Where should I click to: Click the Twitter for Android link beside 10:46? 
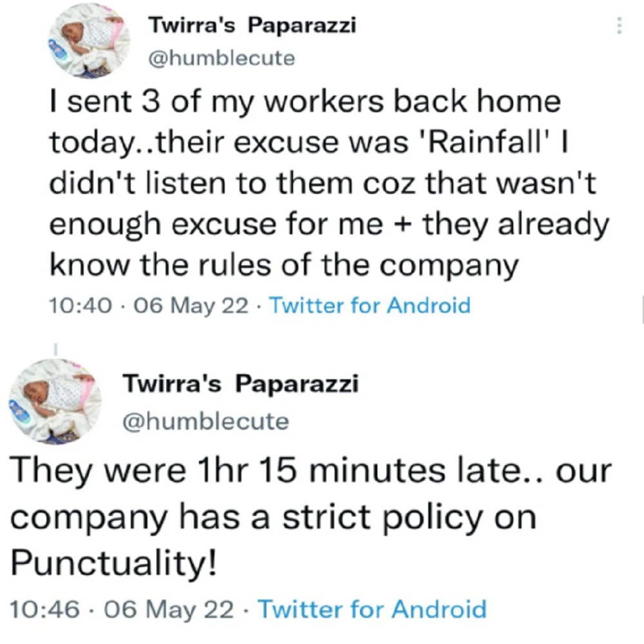coord(372,608)
